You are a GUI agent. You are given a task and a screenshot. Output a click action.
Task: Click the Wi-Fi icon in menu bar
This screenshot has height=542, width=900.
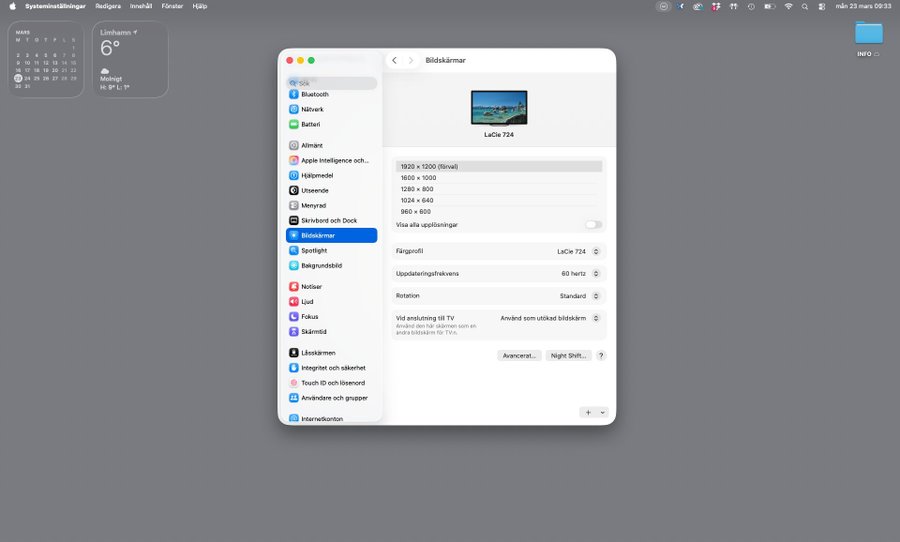(x=788, y=6)
